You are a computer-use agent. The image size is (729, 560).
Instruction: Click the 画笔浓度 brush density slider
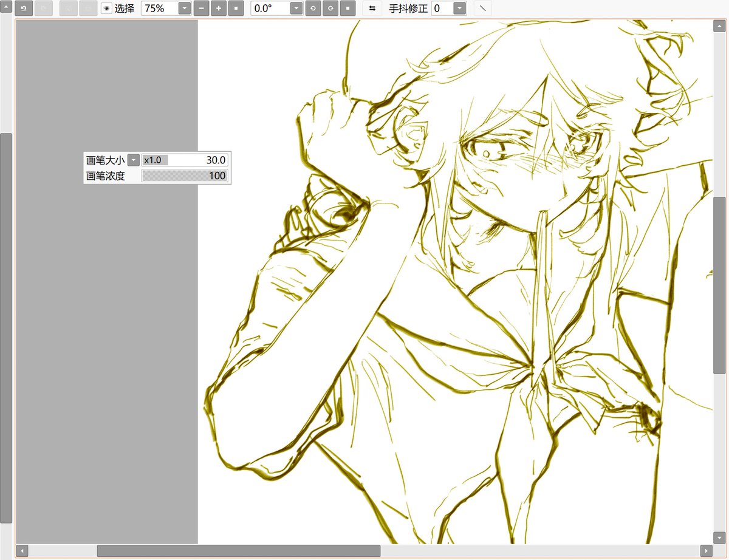pos(185,176)
